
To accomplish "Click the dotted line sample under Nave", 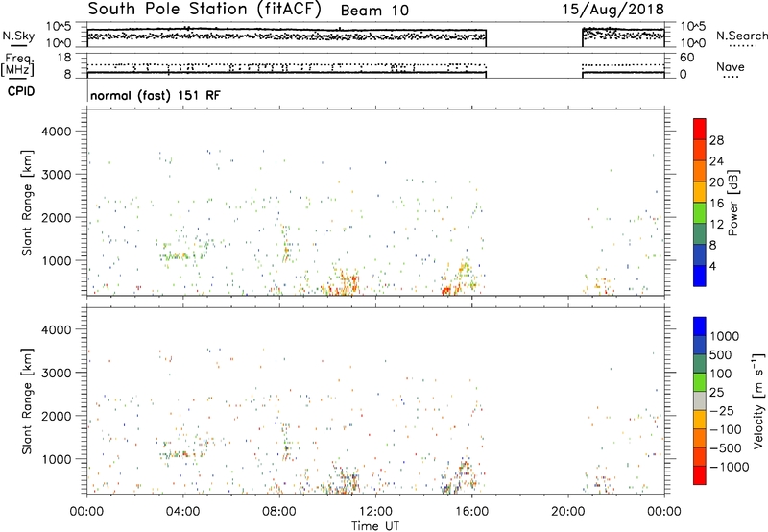I will [731, 78].
